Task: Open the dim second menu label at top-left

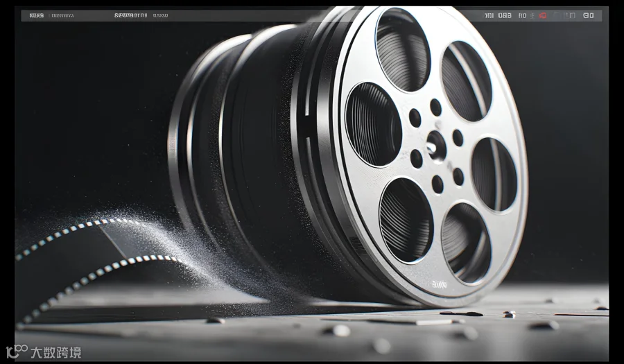Action: (63, 15)
